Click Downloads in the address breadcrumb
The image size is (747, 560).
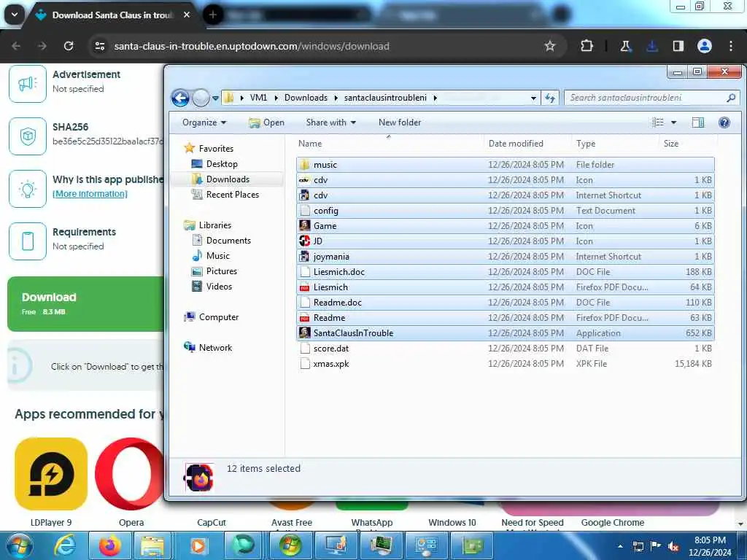(x=306, y=98)
